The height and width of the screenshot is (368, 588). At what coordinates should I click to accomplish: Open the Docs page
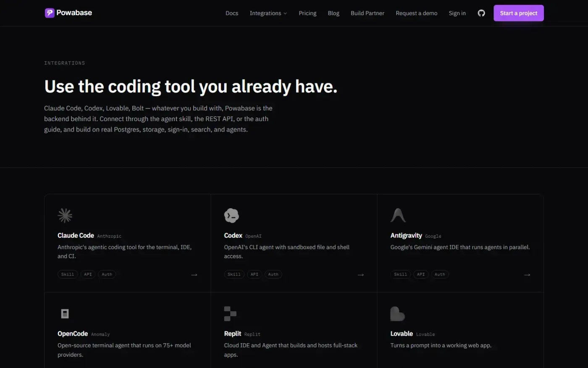tap(232, 13)
